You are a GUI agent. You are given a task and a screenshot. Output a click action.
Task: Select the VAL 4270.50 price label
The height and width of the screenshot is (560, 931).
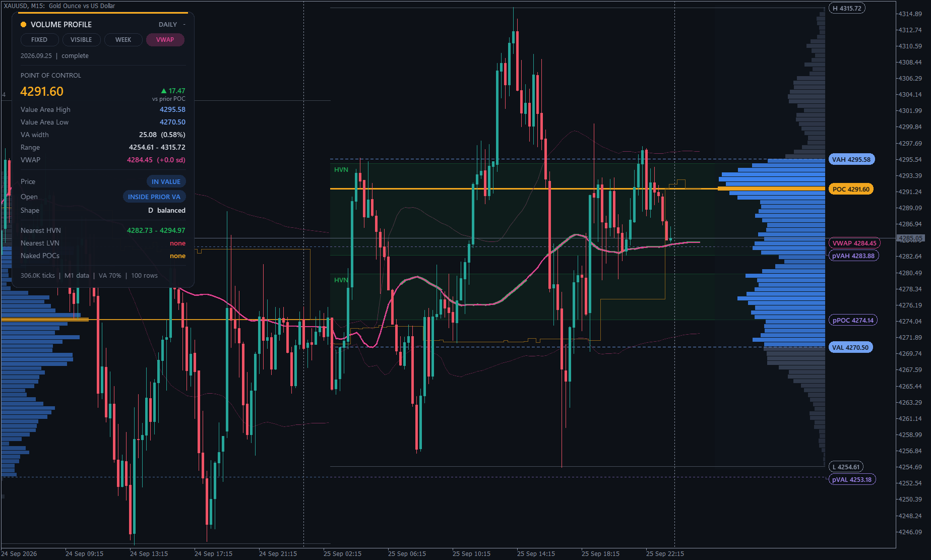[850, 347]
